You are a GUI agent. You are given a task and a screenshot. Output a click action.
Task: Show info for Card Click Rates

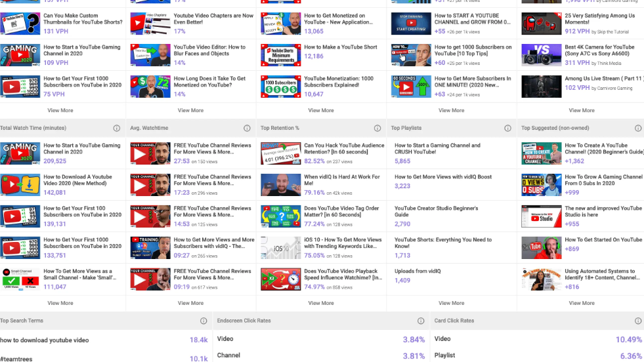(638, 321)
